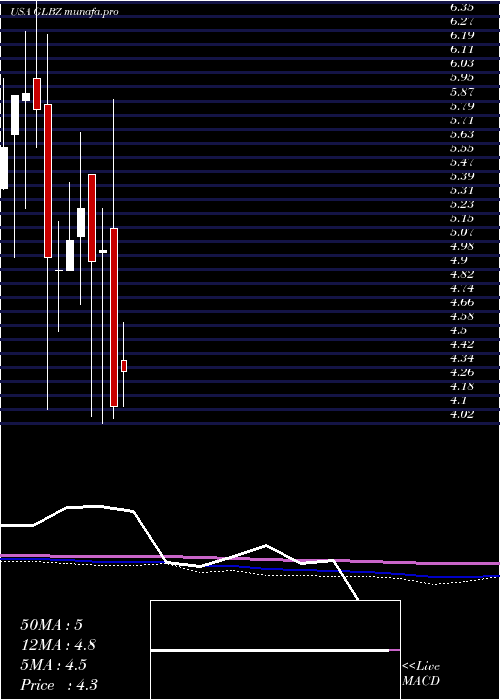The image size is (500, 700).
Task: Select the red candle topping near 5.95
Action: click(37, 94)
